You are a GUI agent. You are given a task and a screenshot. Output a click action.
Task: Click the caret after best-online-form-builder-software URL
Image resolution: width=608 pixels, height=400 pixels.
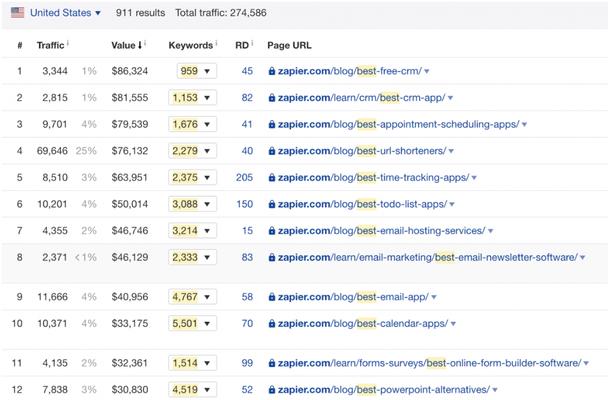coord(586,364)
